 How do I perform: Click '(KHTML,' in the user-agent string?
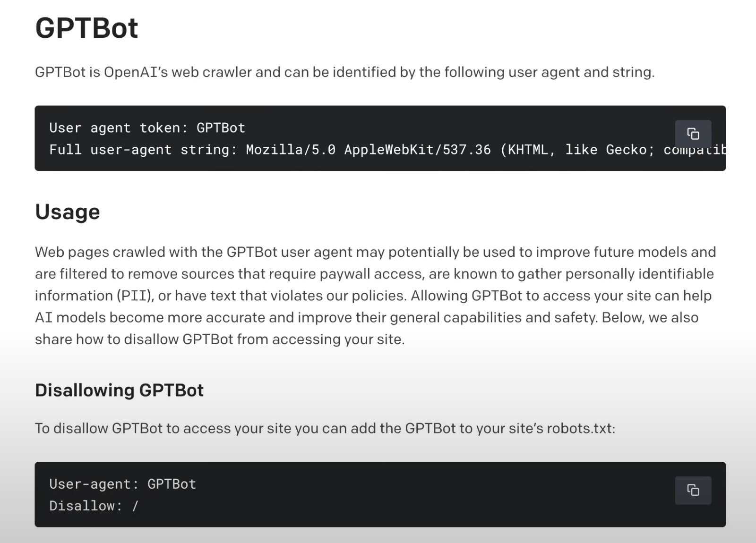coord(528,150)
